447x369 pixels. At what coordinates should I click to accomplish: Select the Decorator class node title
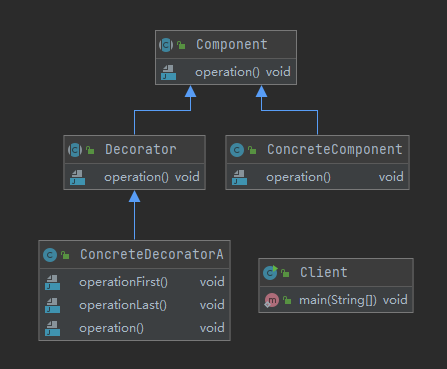point(141,149)
